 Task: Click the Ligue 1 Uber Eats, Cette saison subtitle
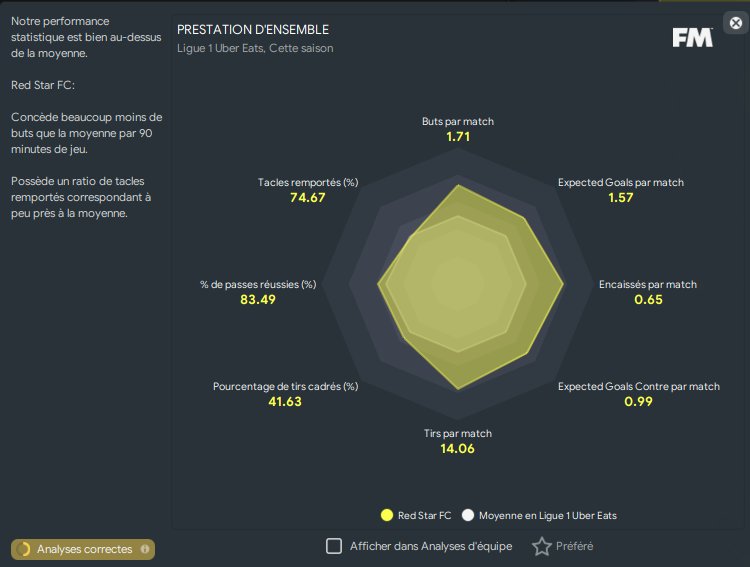click(x=255, y=48)
